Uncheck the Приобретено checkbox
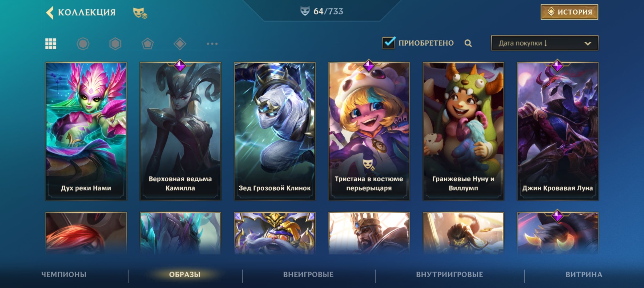 click(x=389, y=43)
